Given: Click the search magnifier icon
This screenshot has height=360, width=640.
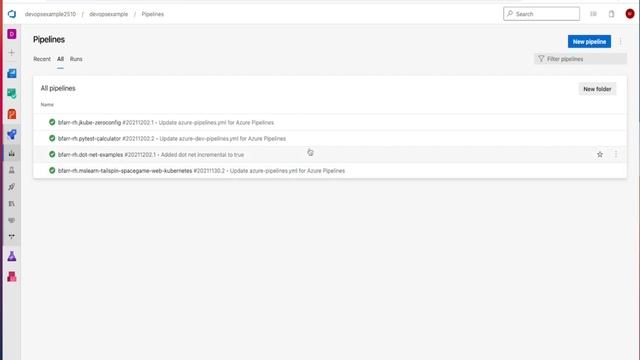Looking at the screenshot, I should click(x=510, y=14).
